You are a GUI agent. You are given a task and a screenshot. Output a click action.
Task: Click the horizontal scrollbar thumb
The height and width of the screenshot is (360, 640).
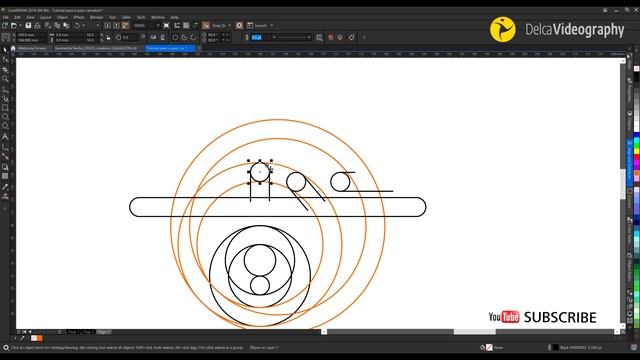coord(475,332)
